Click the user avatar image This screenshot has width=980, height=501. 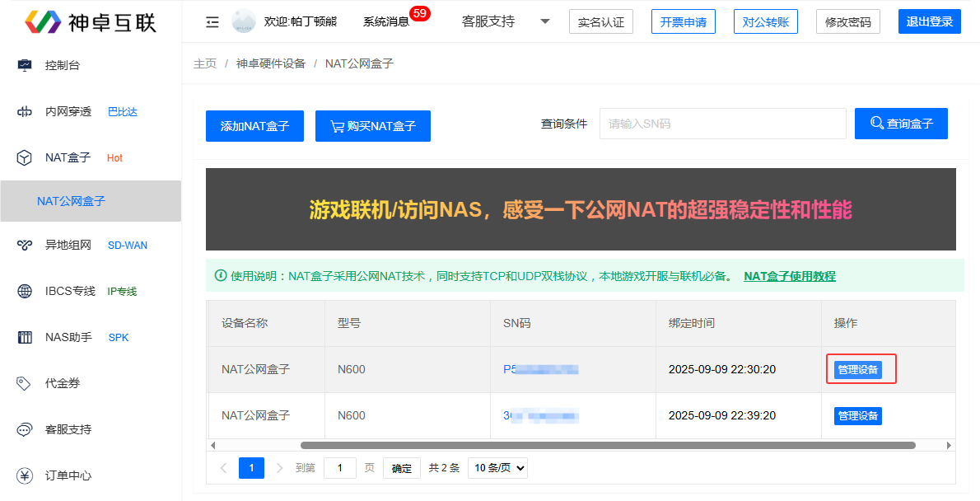244,21
